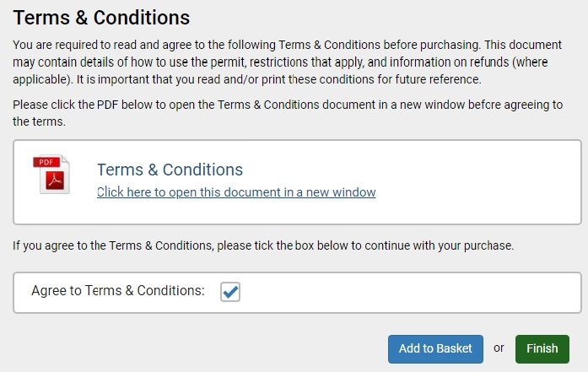The image size is (588, 372).
Task: Click the 'or' text between the buttons
Action: coord(499,348)
